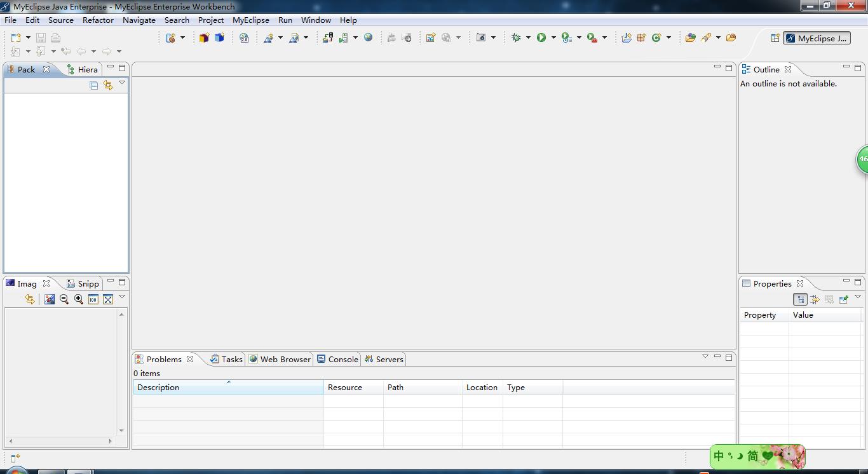The image size is (868, 474).
Task: Click the 2.0 web service globe icon
Action: 244,38
